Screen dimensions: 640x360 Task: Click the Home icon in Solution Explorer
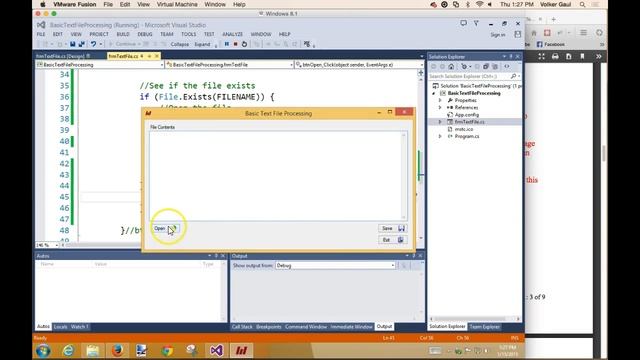click(451, 67)
